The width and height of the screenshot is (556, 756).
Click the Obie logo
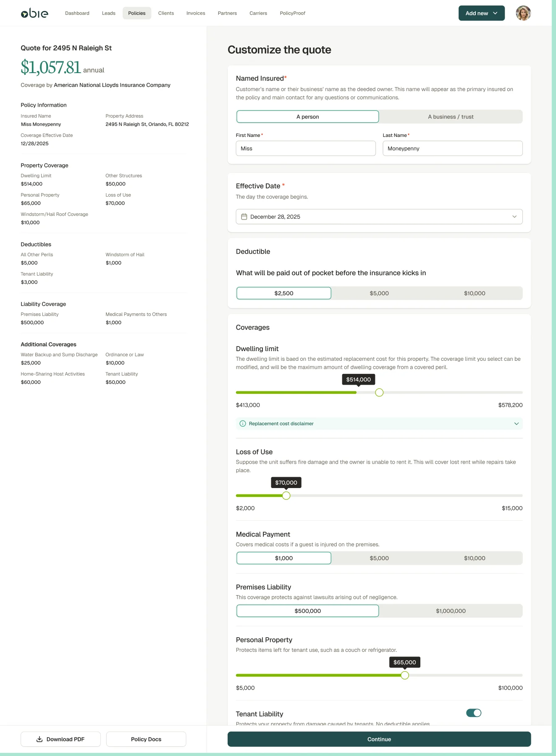[x=34, y=13]
